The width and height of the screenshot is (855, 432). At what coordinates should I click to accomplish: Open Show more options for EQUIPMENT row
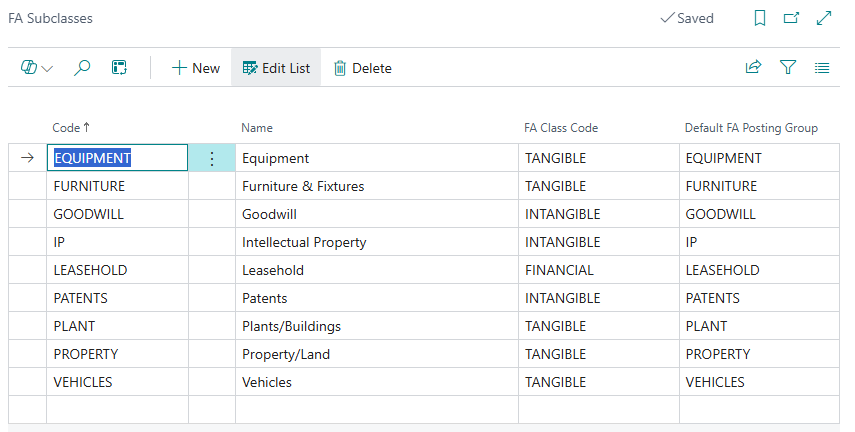point(212,158)
